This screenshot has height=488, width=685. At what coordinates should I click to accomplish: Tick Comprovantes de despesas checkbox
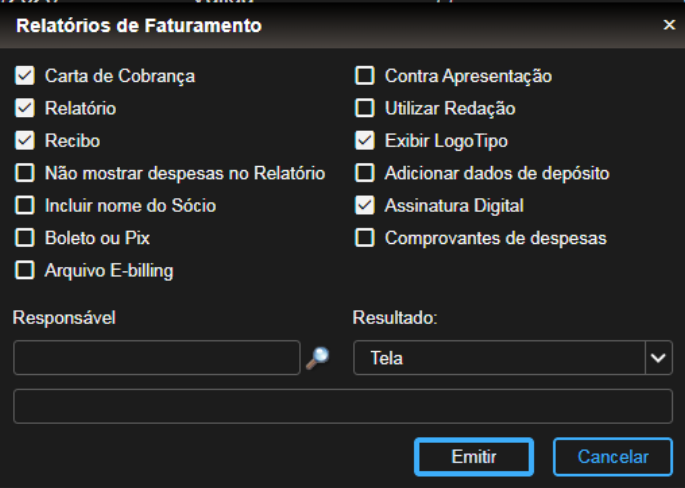click(365, 238)
